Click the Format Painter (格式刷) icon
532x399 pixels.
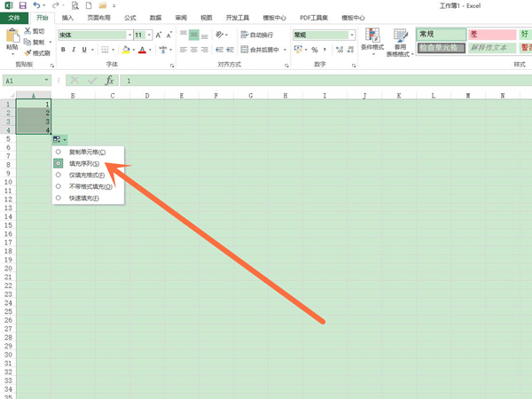click(38, 53)
